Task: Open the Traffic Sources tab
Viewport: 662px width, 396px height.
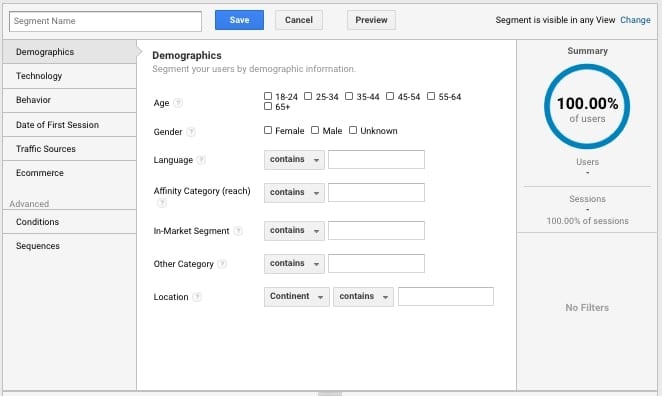Action: [x=70, y=149]
